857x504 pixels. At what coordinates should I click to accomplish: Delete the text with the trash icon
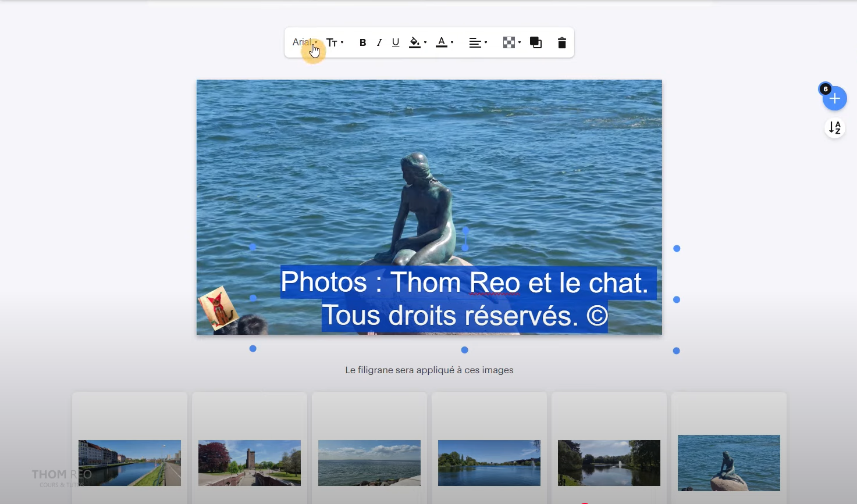pos(561,42)
